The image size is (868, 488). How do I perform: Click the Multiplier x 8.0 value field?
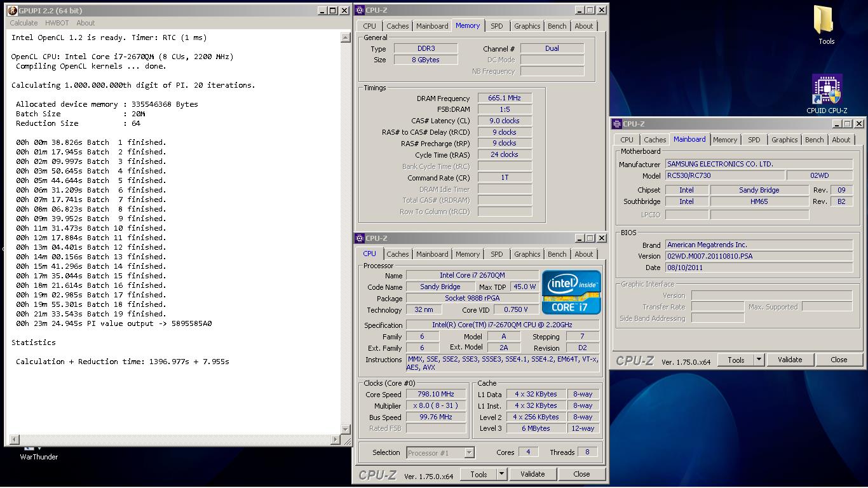point(436,406)
